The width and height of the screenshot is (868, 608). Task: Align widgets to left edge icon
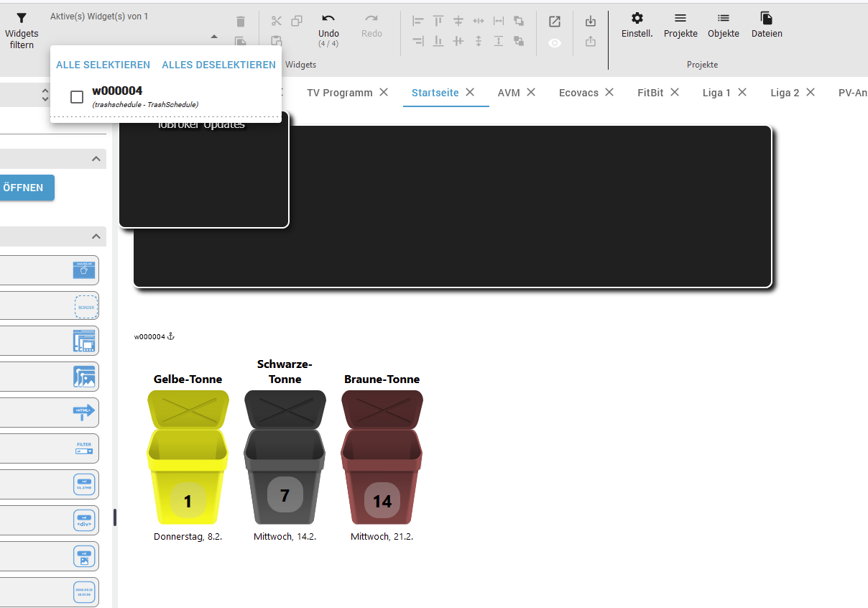pyautogui.click(x=418, y=21)
